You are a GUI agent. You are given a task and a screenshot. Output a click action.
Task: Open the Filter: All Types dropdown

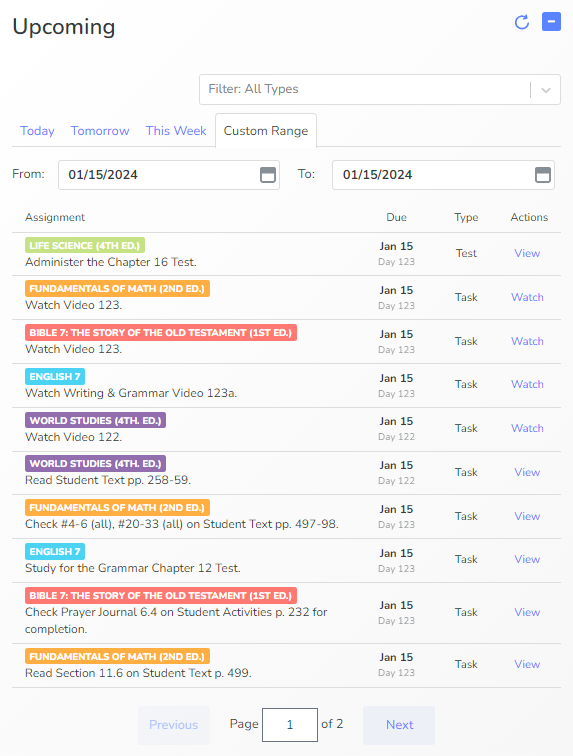[x=380, y=89]
